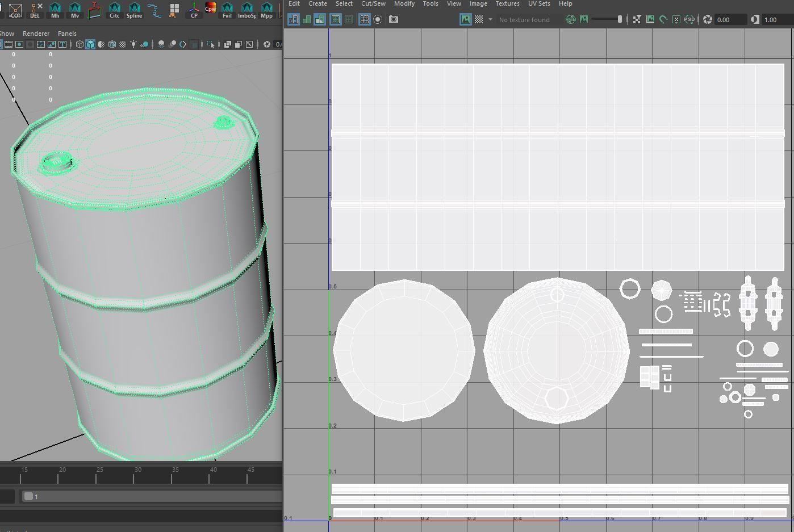This screenshot has height=532, width=794.
Task: Open the Tools menu in UV Editor
Action: pos(431,4)
